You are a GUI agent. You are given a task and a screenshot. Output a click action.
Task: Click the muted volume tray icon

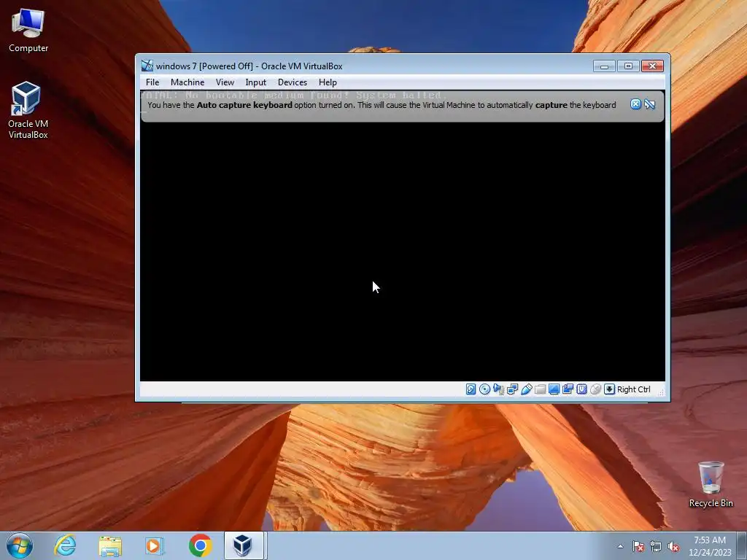(673, 546)
